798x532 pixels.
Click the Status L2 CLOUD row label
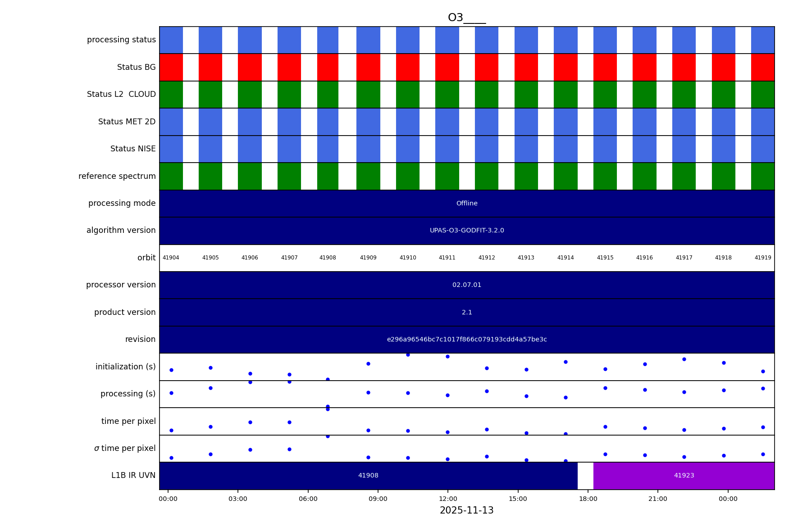coord(121,95)
